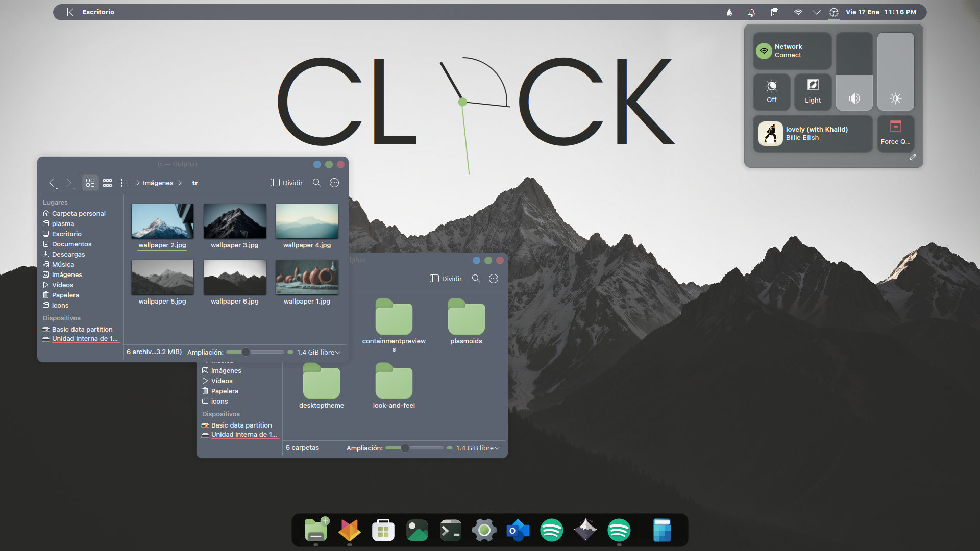
Task: Open the clipboard icon in top panel
Action: [x=774, y=12]
